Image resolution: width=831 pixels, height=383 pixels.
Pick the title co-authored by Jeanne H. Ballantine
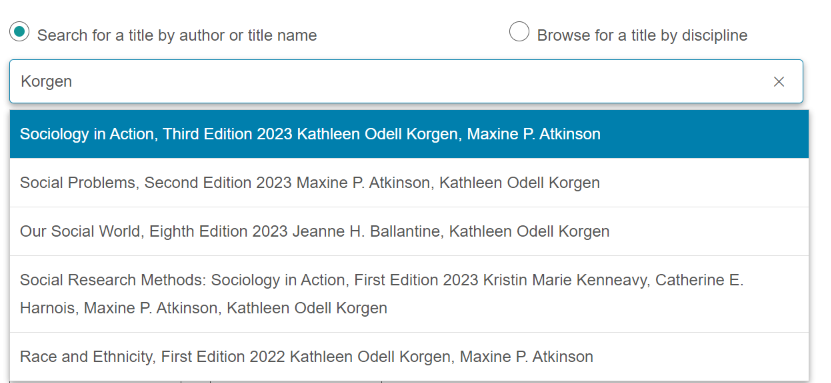pyautogui.click(x=409, y=231)
